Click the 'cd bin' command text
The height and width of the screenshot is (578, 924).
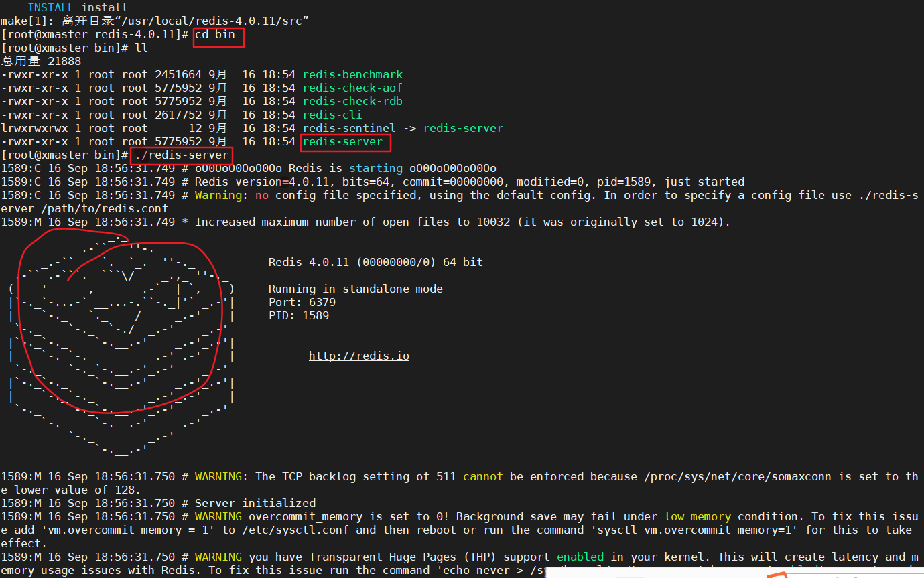(x=215, y=34)
